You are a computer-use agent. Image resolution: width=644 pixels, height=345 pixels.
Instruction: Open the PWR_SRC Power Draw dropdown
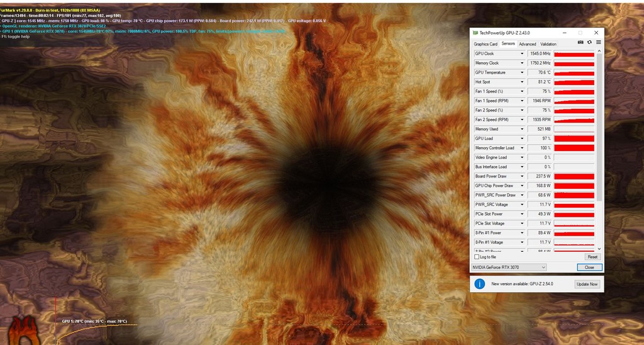coord(522,196)
